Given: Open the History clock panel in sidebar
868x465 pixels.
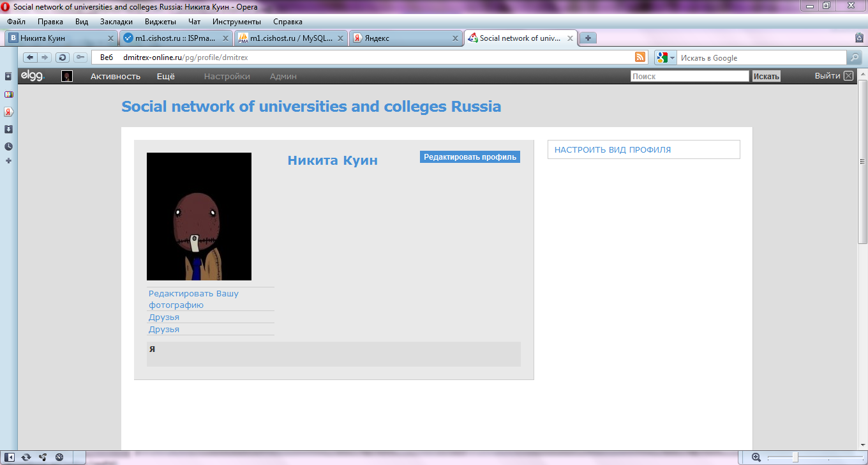Looking at the screenshot, I should coord(8,146).
